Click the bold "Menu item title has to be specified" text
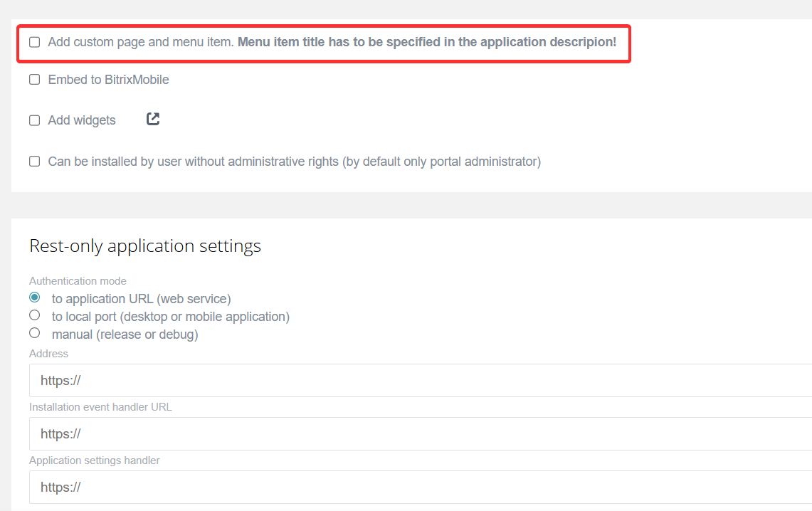Viewport: 812px width, 511px height. (x=427, y=42)
